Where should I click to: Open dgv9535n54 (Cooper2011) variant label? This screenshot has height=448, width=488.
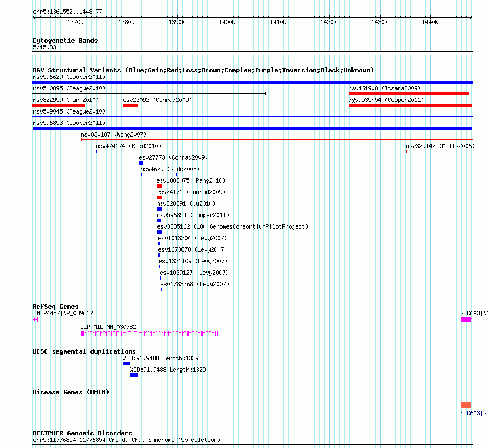click(x=386, y=100)
